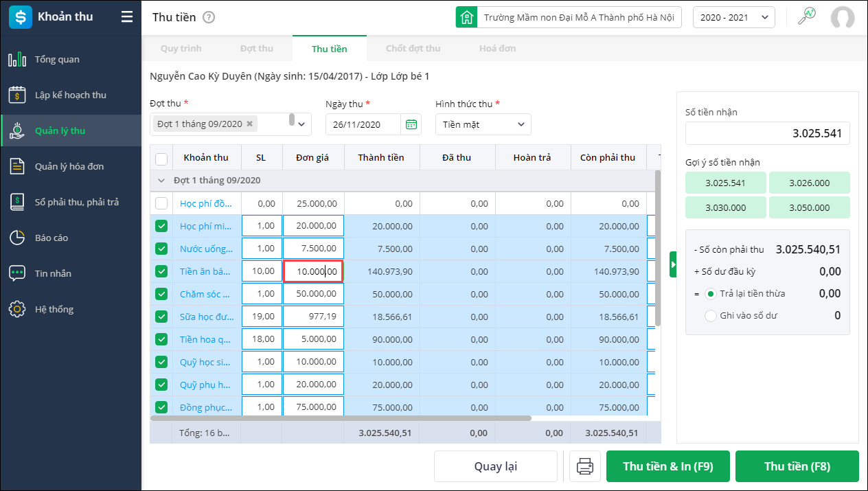The image size is (868, 491).
Task: Click the Ngày thu date field
Action: (x=363, y=124)
